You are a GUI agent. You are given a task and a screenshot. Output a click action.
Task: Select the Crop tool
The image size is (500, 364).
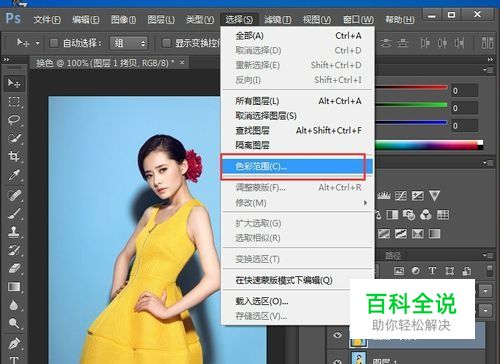tap(14, 156)
